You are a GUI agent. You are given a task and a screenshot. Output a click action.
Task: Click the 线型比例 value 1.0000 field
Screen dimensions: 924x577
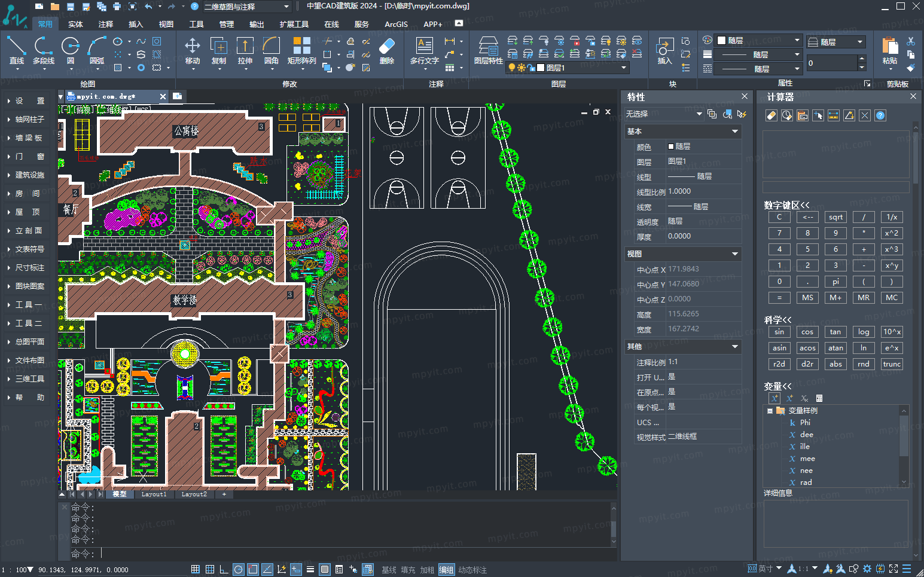tap(704, 191)
